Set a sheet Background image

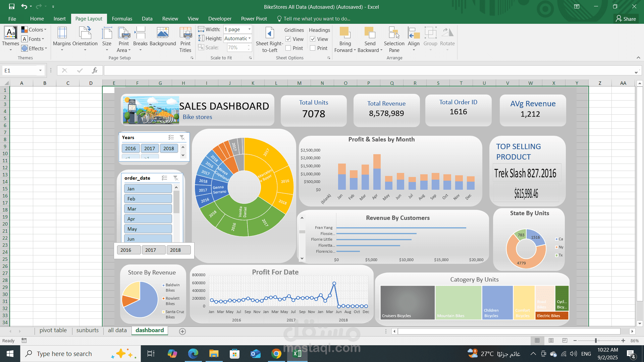point(163,37)
